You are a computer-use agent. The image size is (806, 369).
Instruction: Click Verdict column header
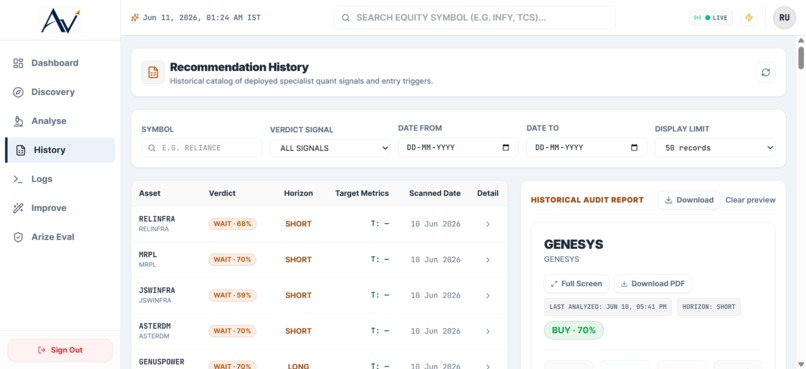click(222, 194)
